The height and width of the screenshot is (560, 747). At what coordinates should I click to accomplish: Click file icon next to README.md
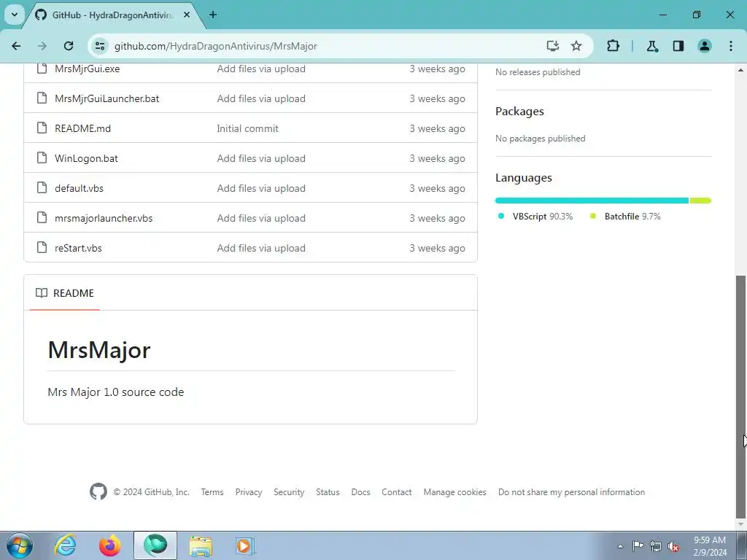tap(42, 128)
